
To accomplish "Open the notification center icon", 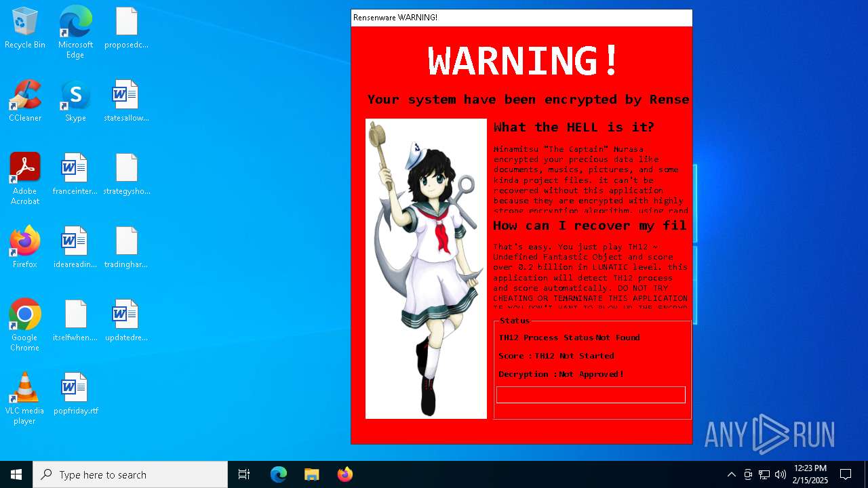I will [x=846, y=474].
